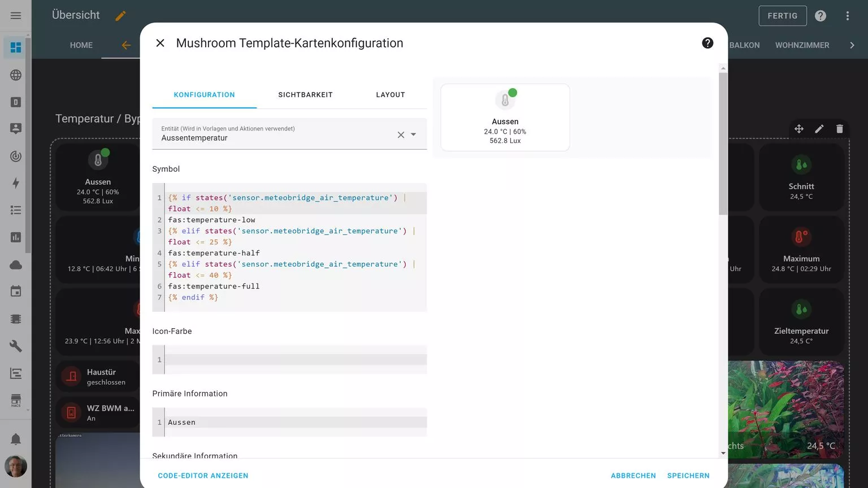Click the Maximum 24.8 °C card
This screenshot has height=488, width=868.
point(801,250)
